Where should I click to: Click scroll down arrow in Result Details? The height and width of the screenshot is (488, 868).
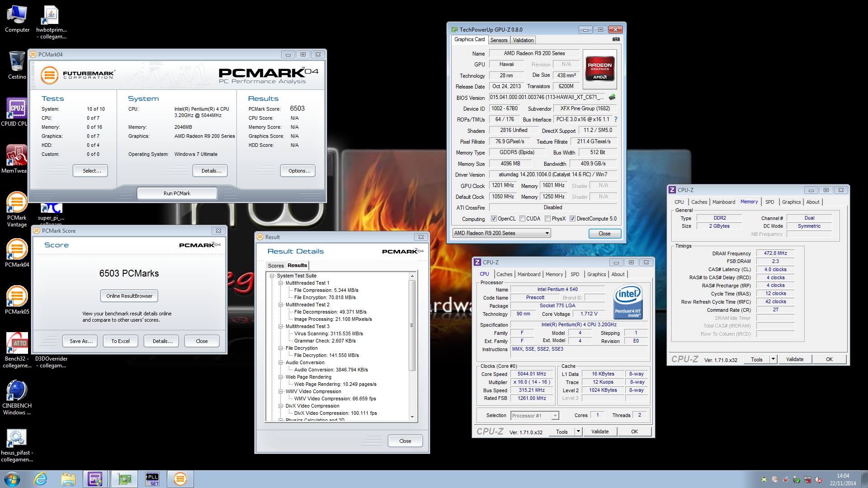(x=412, y=417)
